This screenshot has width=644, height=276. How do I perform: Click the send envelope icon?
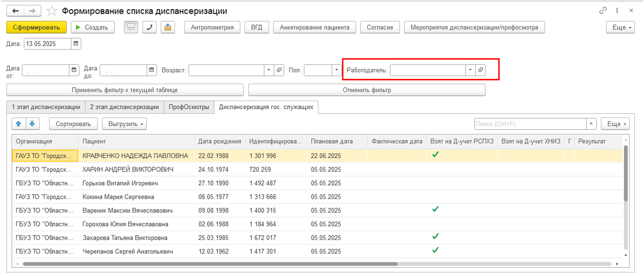168,27
